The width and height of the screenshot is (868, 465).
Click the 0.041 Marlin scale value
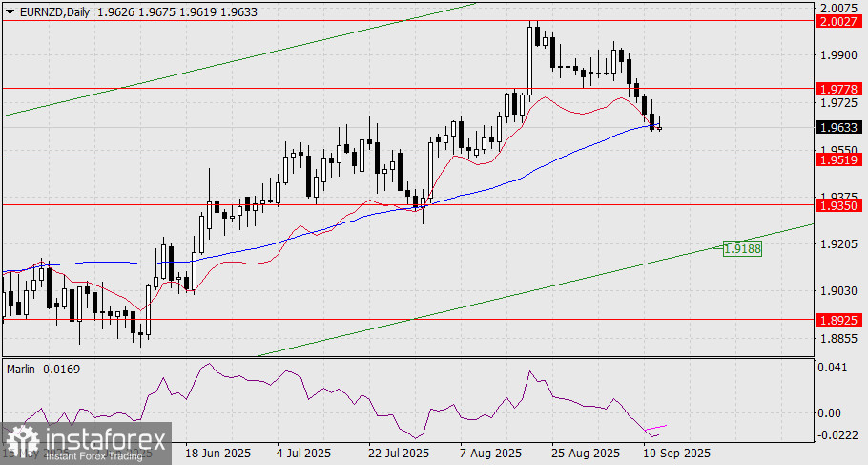pyautogui.click(x=833, y=367)
